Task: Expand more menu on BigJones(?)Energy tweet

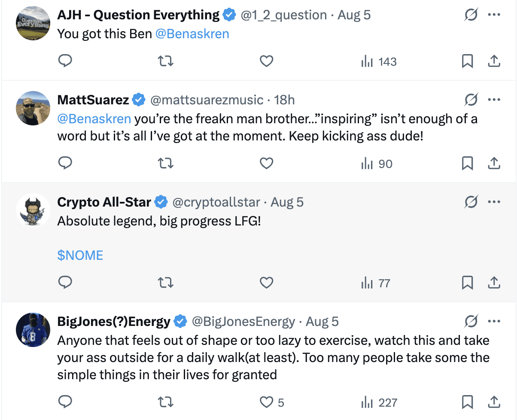Action: pyautogui.click(x=494, y=321)
